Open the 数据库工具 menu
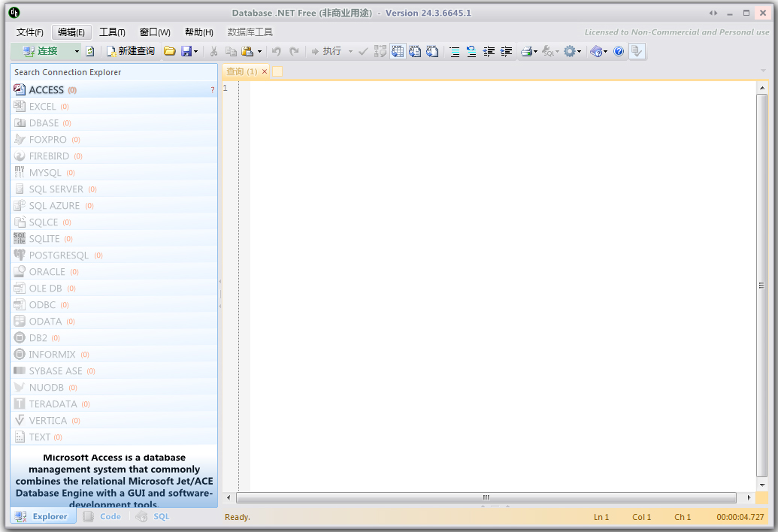The height and width of the screenshot is (532, 778). click(x=250, y=32)
